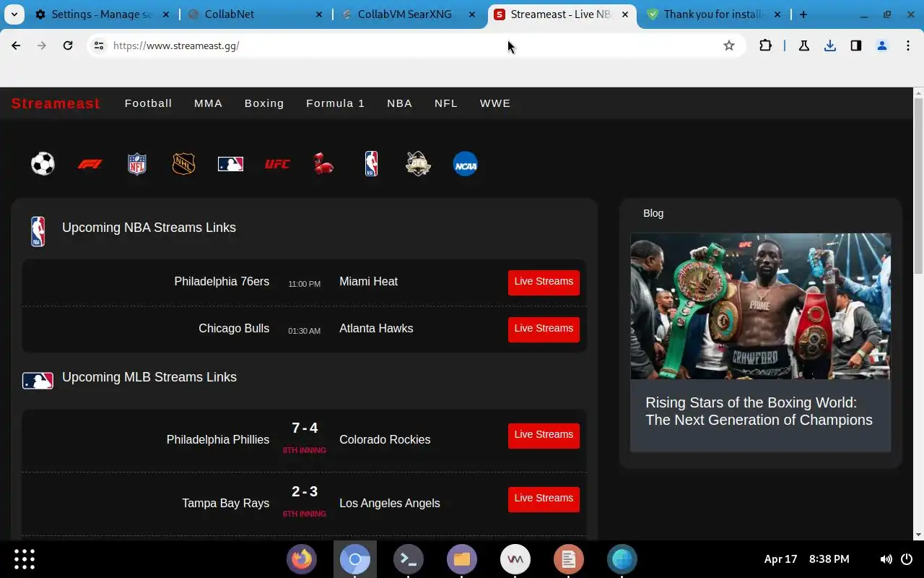Viewport: 924px width, 578px height.
Task: Click the Tampa Bay Rays team name
Action: (x=225, y=503)
